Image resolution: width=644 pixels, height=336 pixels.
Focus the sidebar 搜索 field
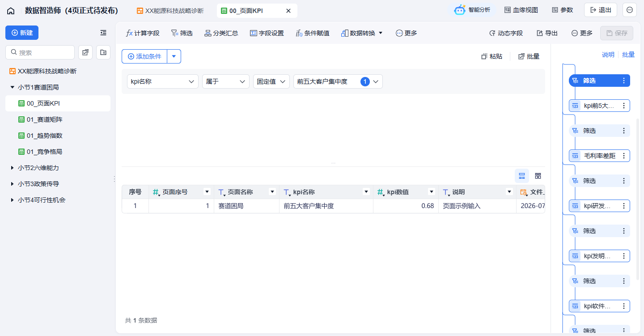point(40,52)
